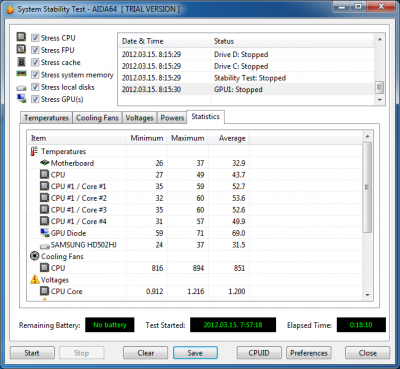Click the CPU Core voltage row icon

[x=44, y=291]
